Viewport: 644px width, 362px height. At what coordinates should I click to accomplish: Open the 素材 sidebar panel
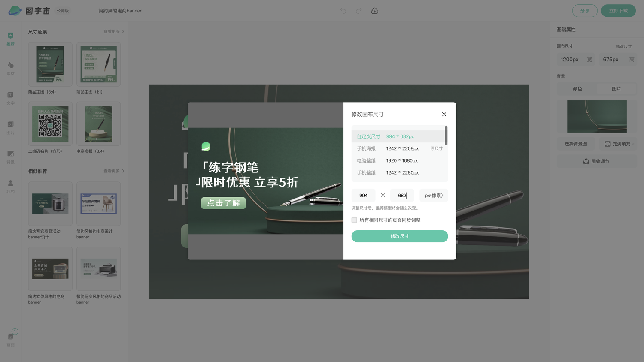[10, 69]
